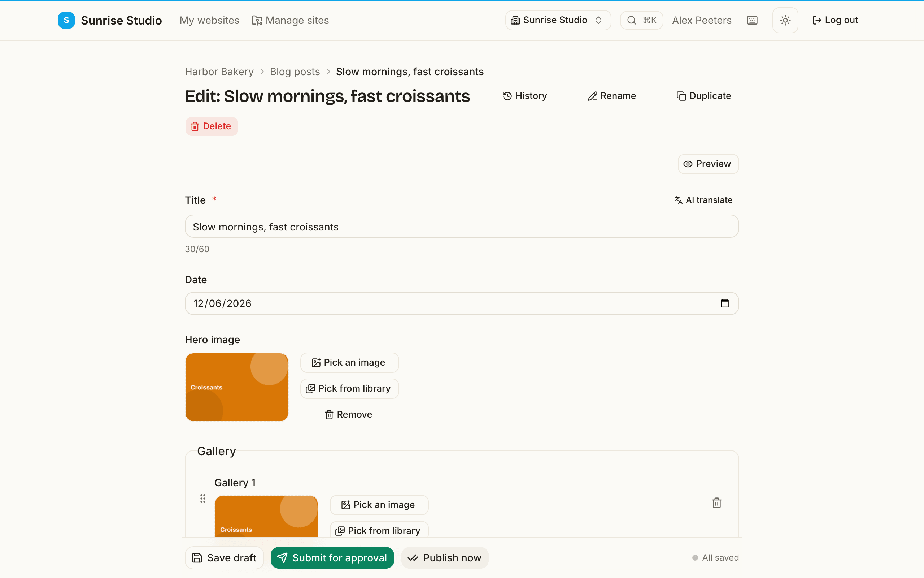
Task: Save the post as draft
Action: pyautogui.click(x=224, y=558)
